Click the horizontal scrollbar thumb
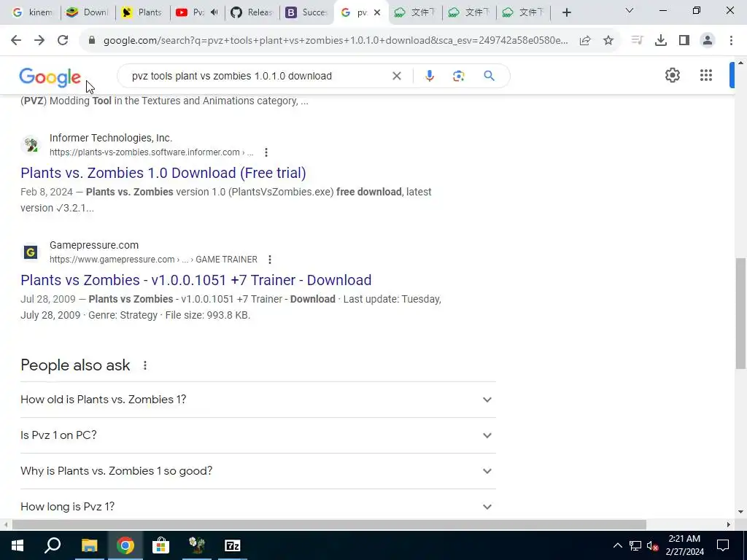Viewport: 747px width, 560px height. (329, 524)
